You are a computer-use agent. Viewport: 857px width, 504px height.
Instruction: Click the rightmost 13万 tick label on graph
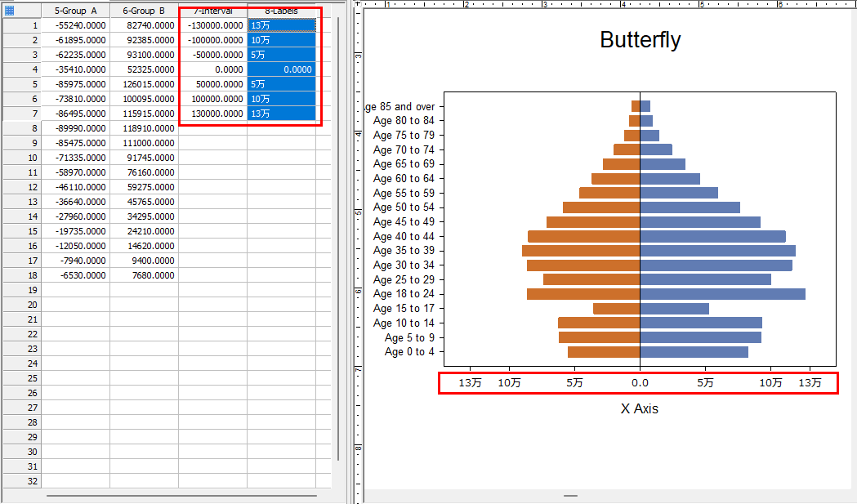pos(810,382)
